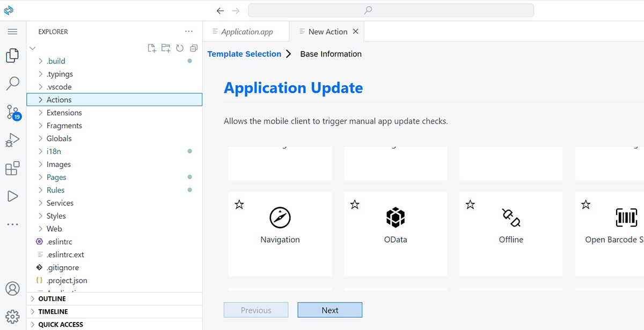Image resolution: width=644 pixels, height=330 pixels.
Task: Click the New Folder icon in Explorer
Action: 166,48
